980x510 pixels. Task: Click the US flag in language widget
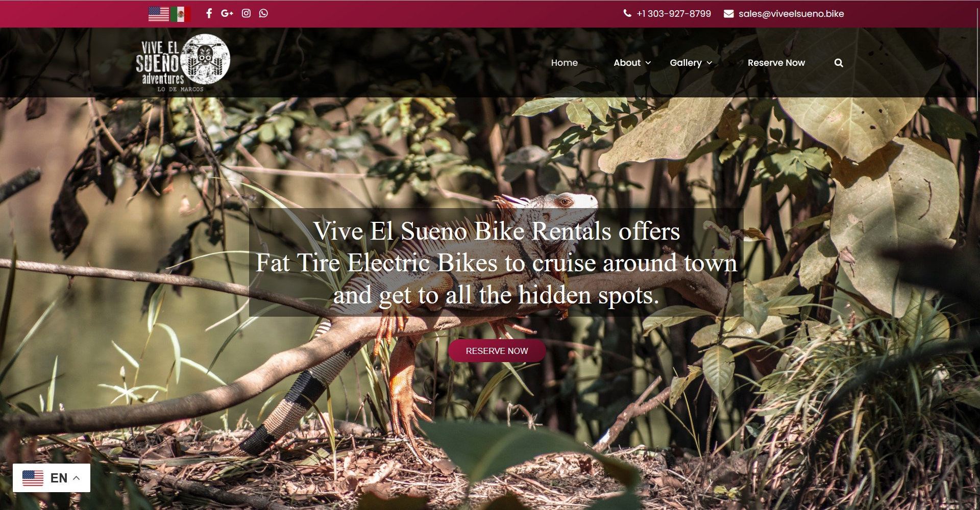point(33,478)
